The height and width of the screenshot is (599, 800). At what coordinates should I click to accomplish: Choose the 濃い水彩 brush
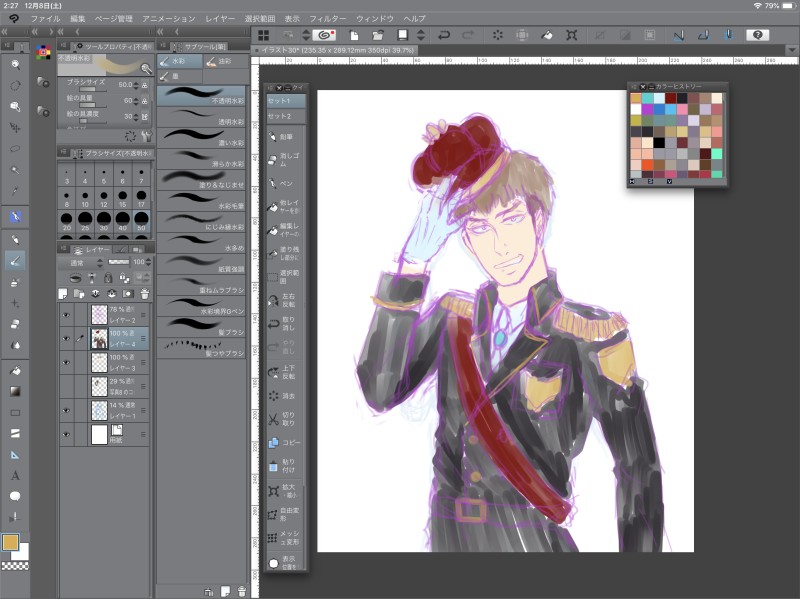point(202,137)
